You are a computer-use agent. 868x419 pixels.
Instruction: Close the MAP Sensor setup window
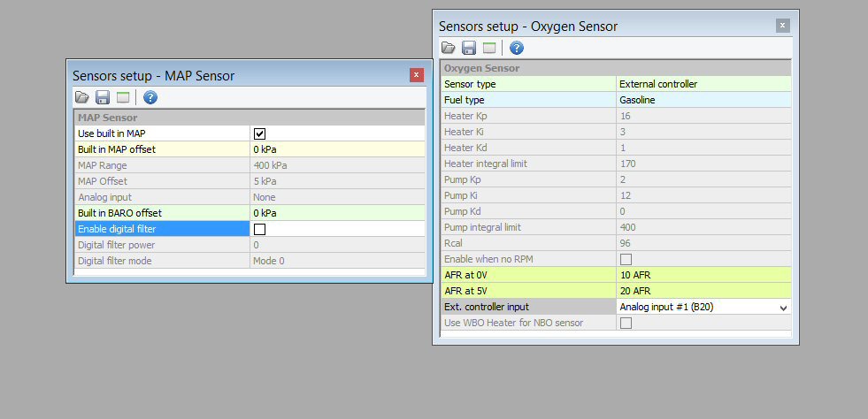click(417, 75)
